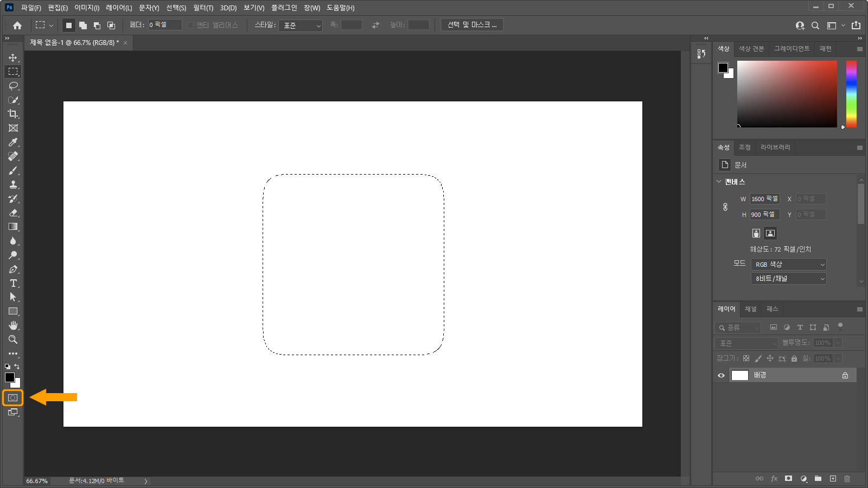Change the screen mode
This screenshot has width=868, height=488.
click(x=13, y=412)
